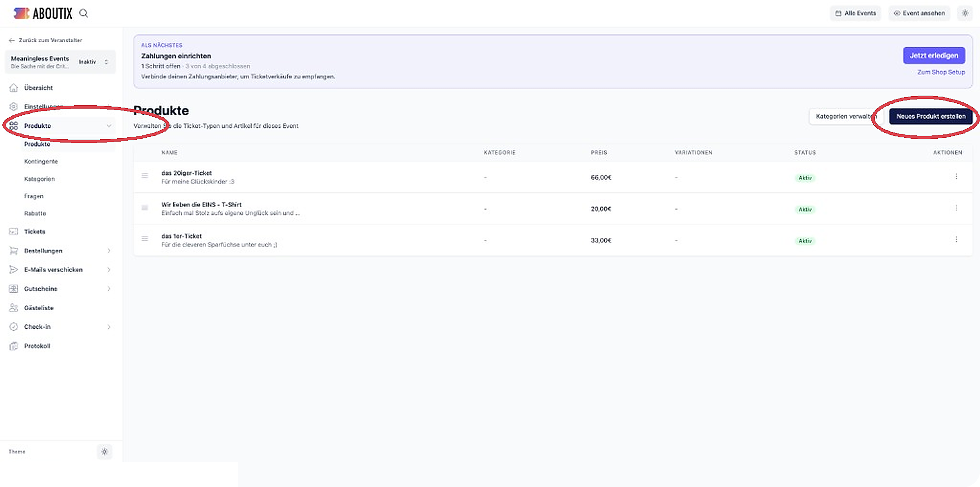Open the Meaningless Events event switcher dropdown
This screenshot has height=487, width=980.
pyautogui.click(x=60, y=62)
